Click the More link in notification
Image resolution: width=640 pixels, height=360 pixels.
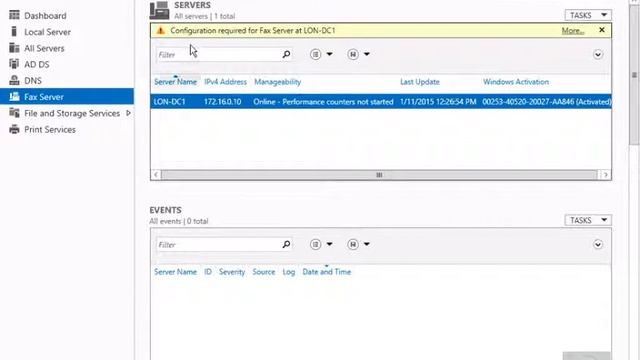pyautogui.click(x=573, y=31)
